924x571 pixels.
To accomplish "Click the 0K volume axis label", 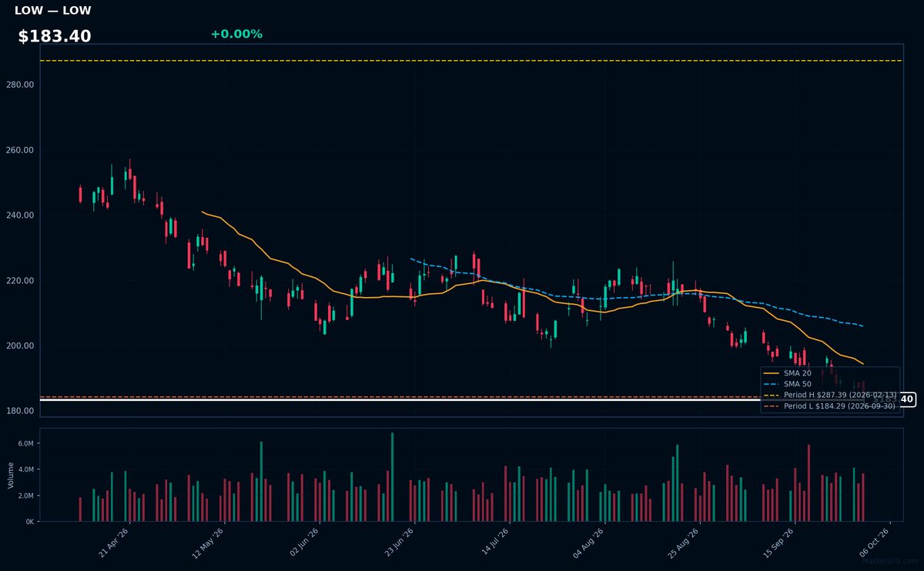I will click(29, 522).
